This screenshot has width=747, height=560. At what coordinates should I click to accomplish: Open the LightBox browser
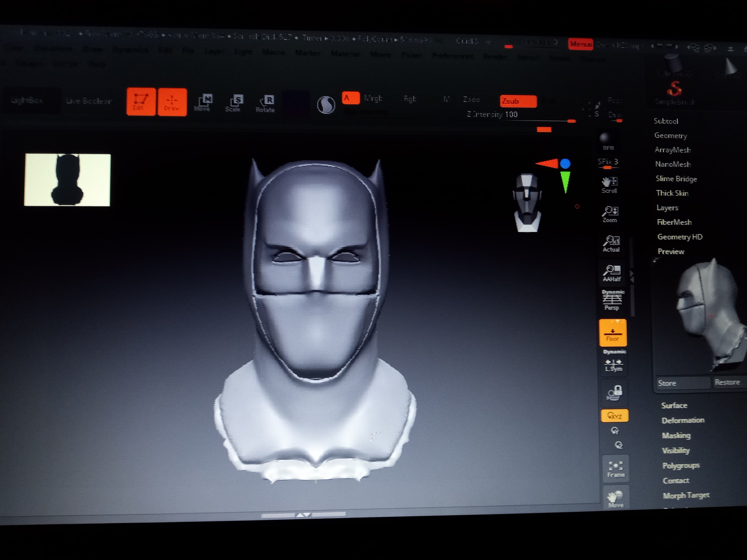pos(27,100)
